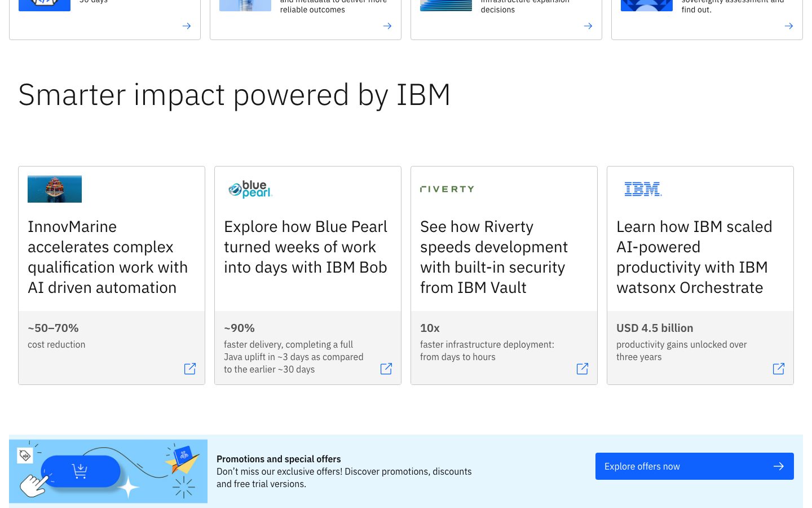
Task: Click the InnovMarine cargo ship thumbnail
Action: coord(55,189)
